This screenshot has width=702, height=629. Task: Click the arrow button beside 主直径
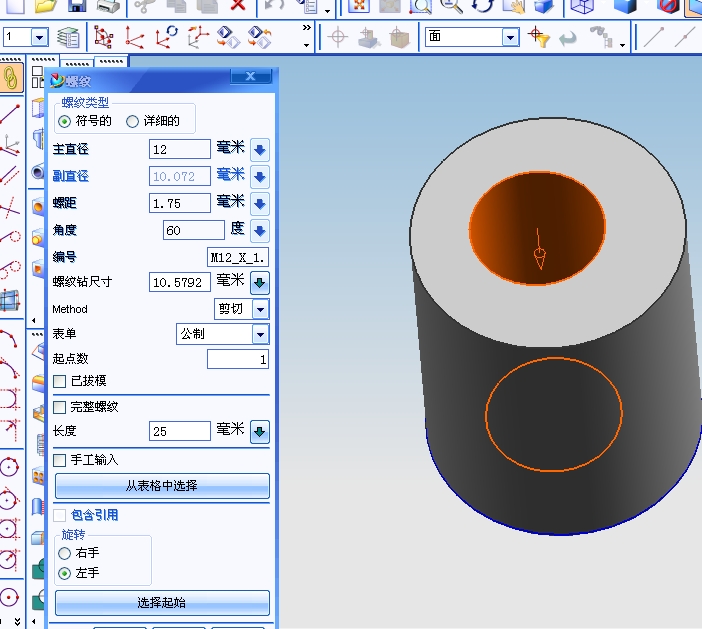tap(260, 150)
